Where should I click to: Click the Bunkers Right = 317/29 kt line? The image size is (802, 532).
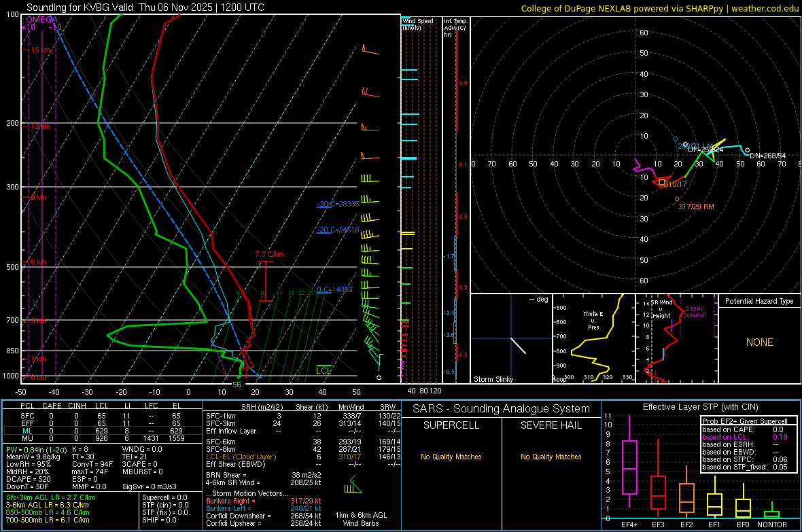(x=264, y=501)
